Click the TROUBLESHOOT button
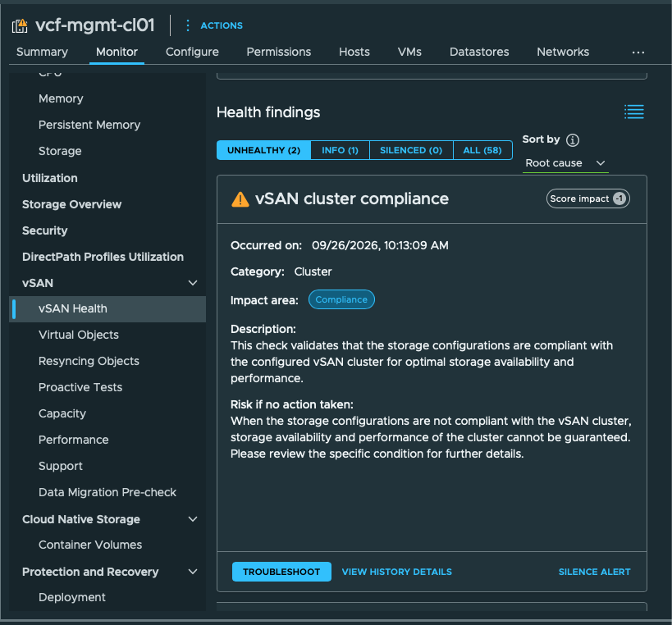The height and width of the screenshot is (625, 672). pyautogui.click(x=281, y=572)
